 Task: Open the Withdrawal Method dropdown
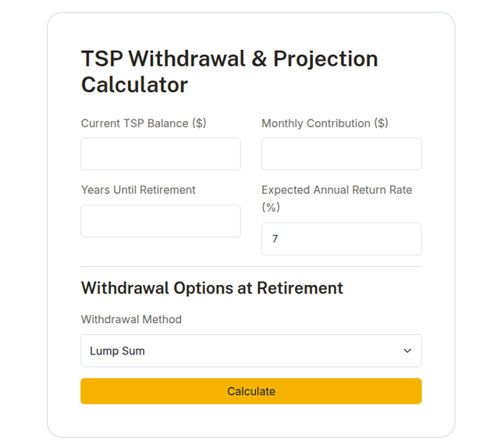coord(250,350)
